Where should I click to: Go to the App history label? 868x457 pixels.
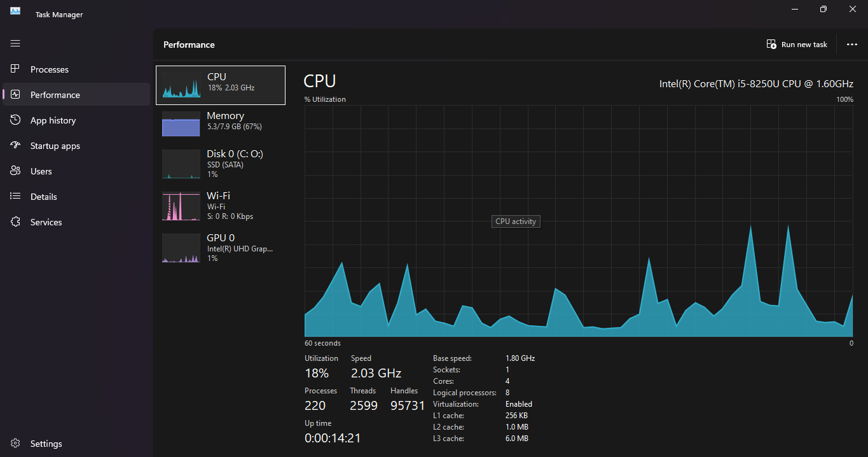point(53,120)
